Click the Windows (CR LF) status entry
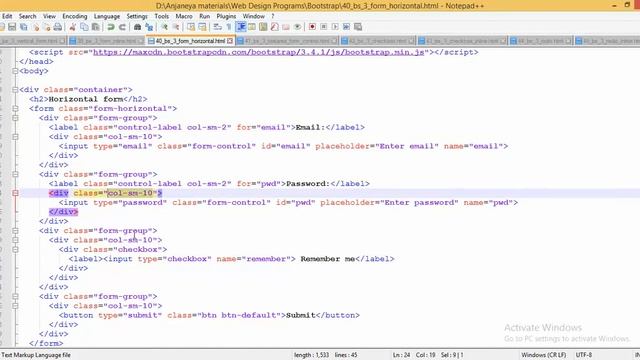The width and height of the screenshot is (640, 360). point(543,355)
